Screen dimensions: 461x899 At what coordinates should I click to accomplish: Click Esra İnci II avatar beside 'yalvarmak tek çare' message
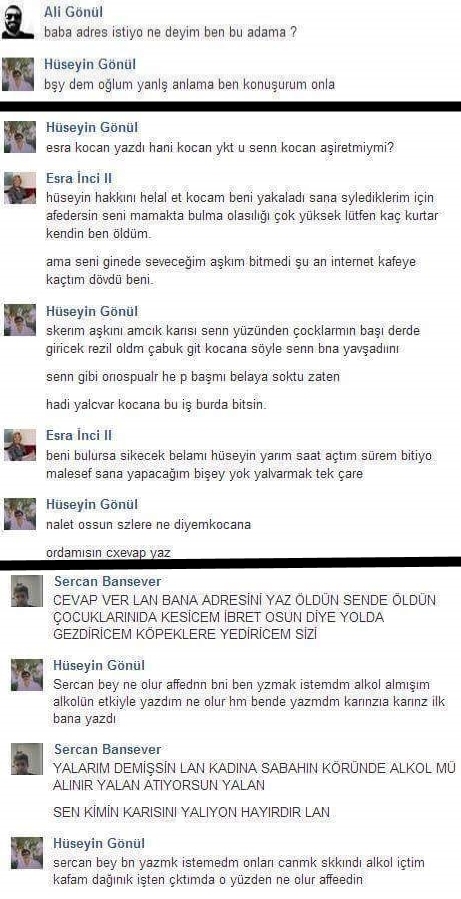[19, 445]
